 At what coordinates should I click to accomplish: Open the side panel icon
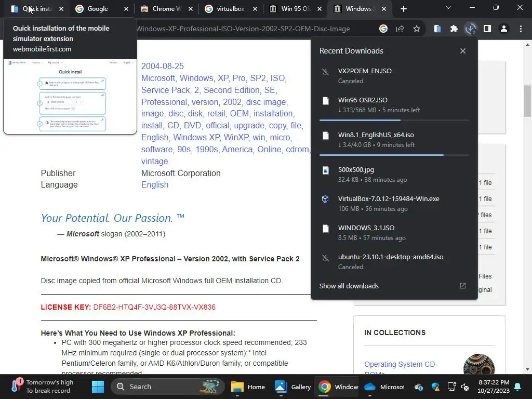tap(487, 29)
